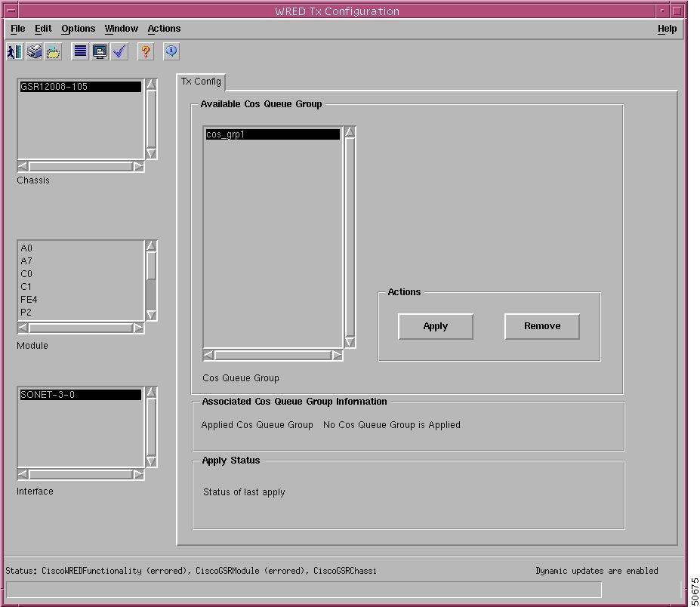
Task: Switch to the Tx Config tab
Action: (x=201, y=82)
